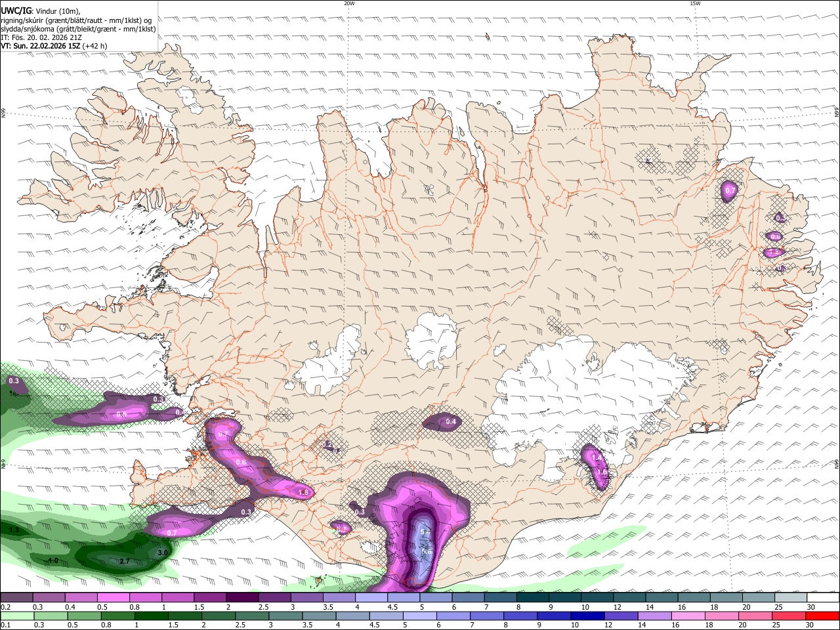Click the pale green 0.1–0.3 swatch, bottom legend row
This screenshot has height=630, width=840.
(17, 616)
